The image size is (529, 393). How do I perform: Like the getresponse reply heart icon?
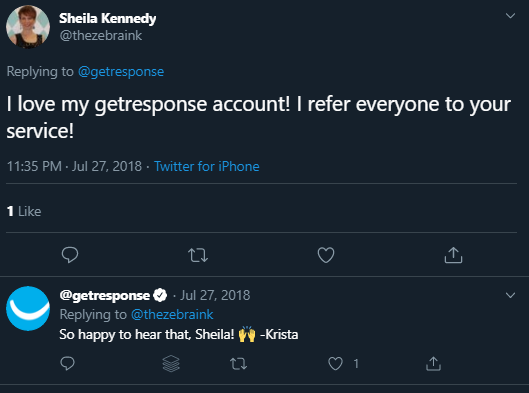[x=335, y=364]
